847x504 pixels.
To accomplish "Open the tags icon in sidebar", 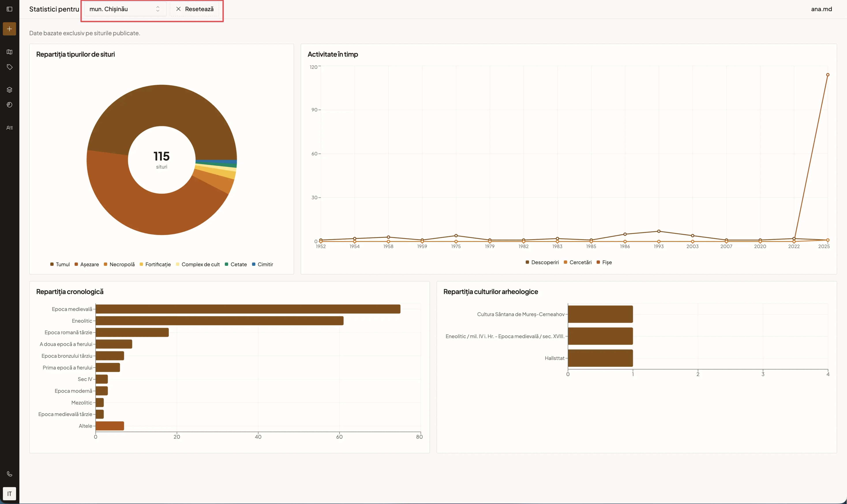I will pos(9,67).
